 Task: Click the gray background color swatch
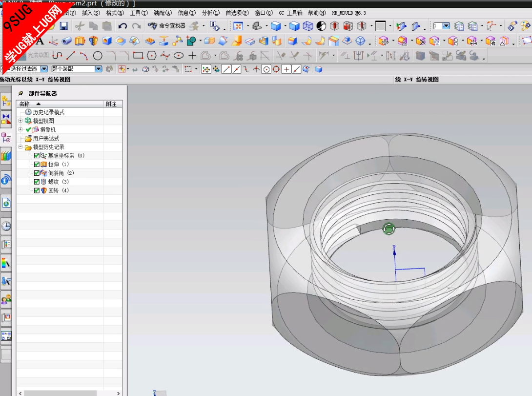coord(381,26)
